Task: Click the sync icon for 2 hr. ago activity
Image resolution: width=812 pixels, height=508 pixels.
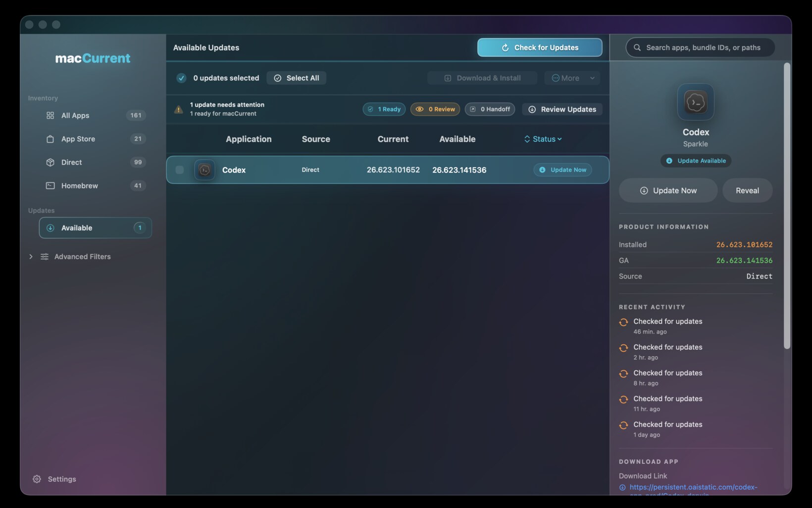Action: 623,348
